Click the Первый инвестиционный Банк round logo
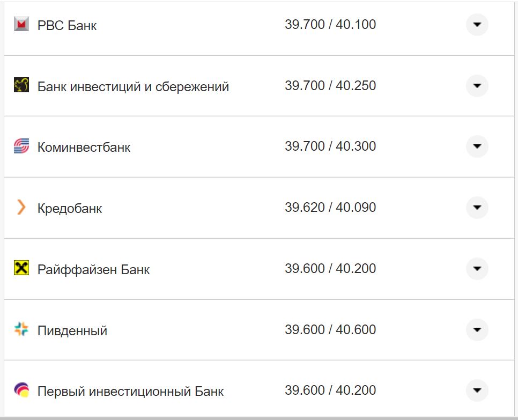This screenshot has height=420, width=518. (20, 391)
